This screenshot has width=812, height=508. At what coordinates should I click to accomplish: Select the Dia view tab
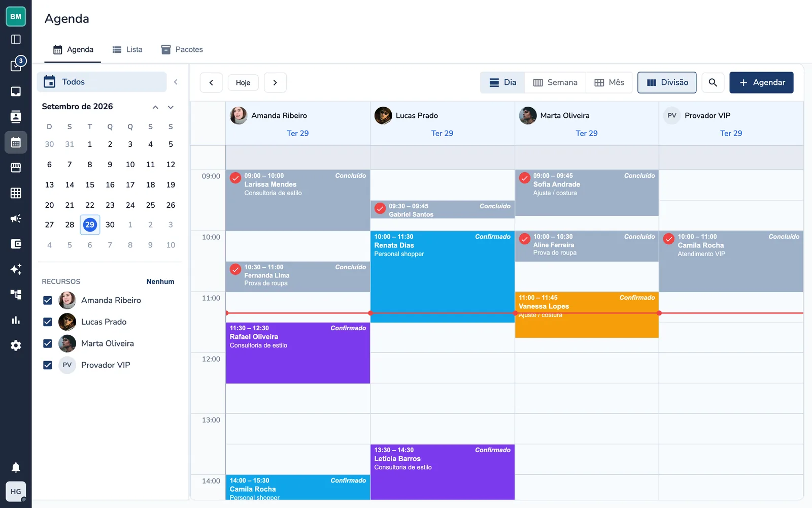click(502, 82)
